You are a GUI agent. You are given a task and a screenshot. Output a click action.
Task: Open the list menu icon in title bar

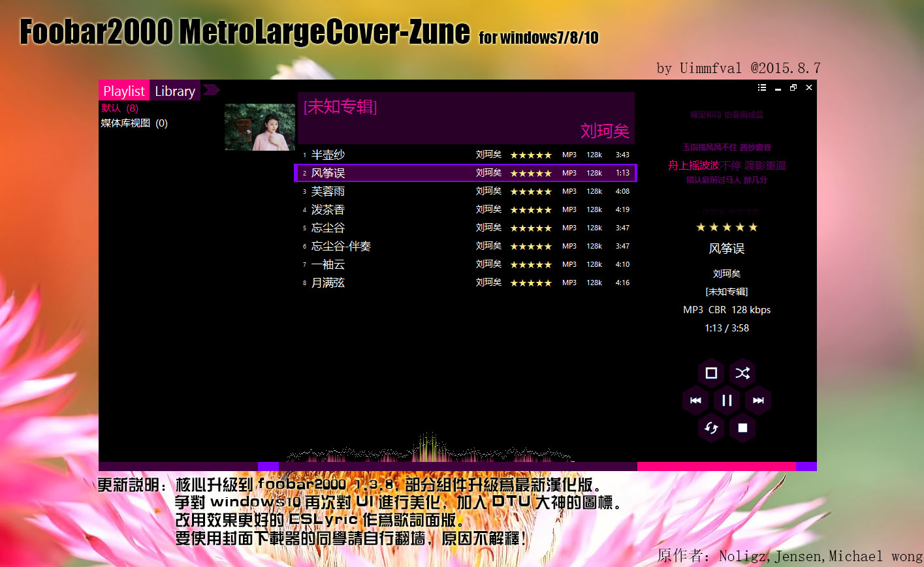[x=761, y=87]
